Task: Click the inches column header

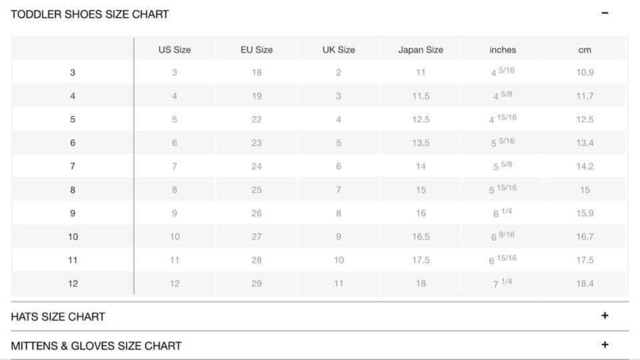Action: tap(502, 50)
